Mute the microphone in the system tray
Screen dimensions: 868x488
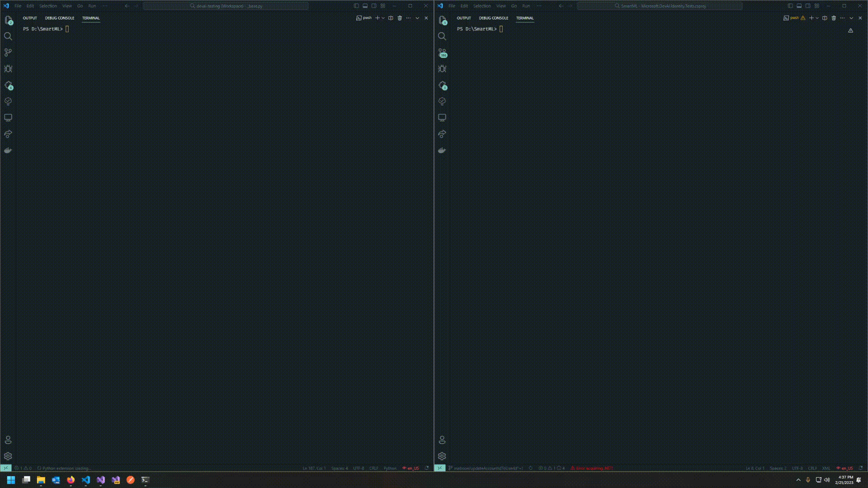tap(808, 480)
